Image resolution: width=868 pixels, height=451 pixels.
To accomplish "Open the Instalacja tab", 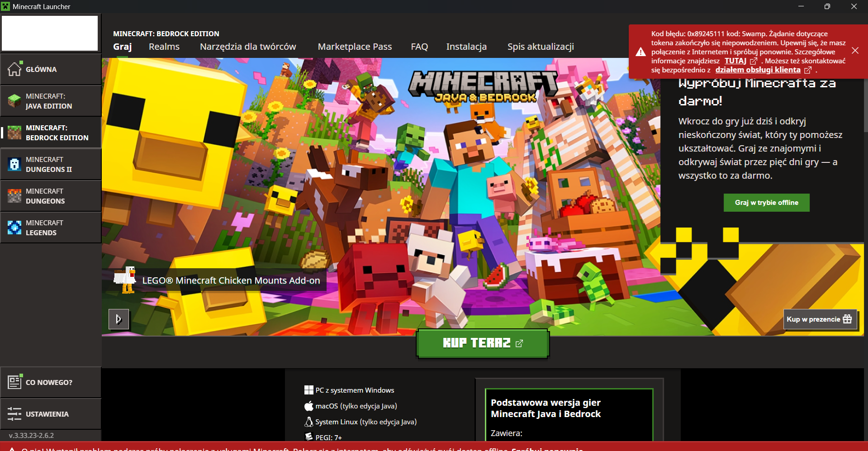I will [466, 47].
